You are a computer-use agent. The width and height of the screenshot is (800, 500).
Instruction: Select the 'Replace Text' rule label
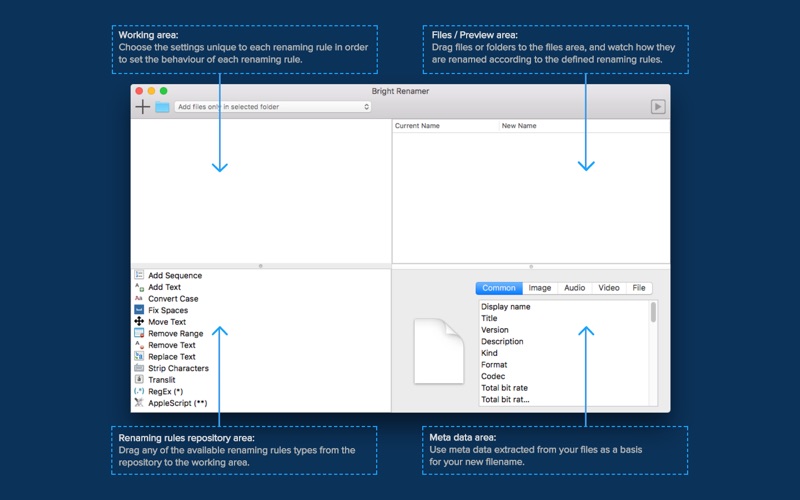[x=171, y=357]
